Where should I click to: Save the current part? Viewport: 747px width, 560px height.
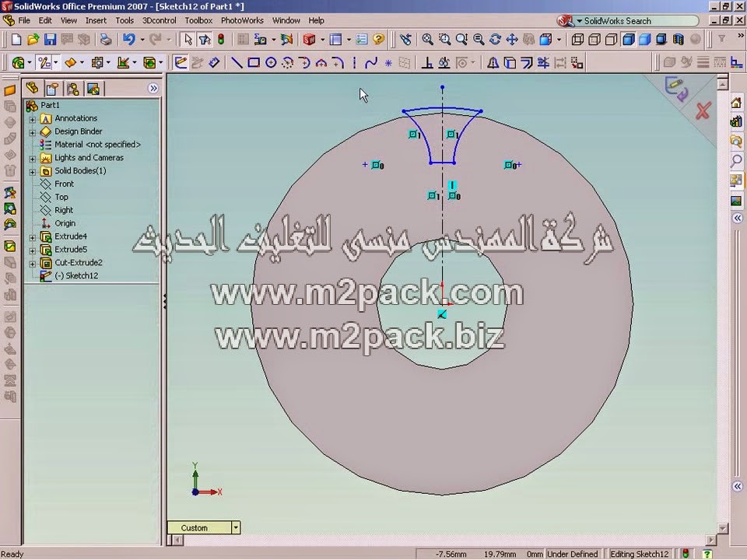pyautogui.click(x=50, y=40)
